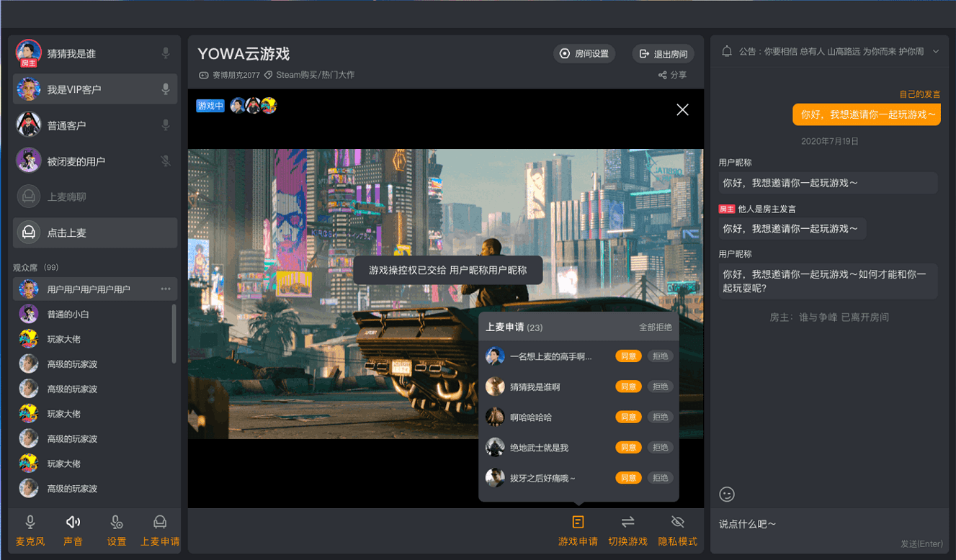The width and height of the screenshot is (956, 560).
Task: Reject request from 拔牙之后好痛哦～
Action: pos(660,478)
